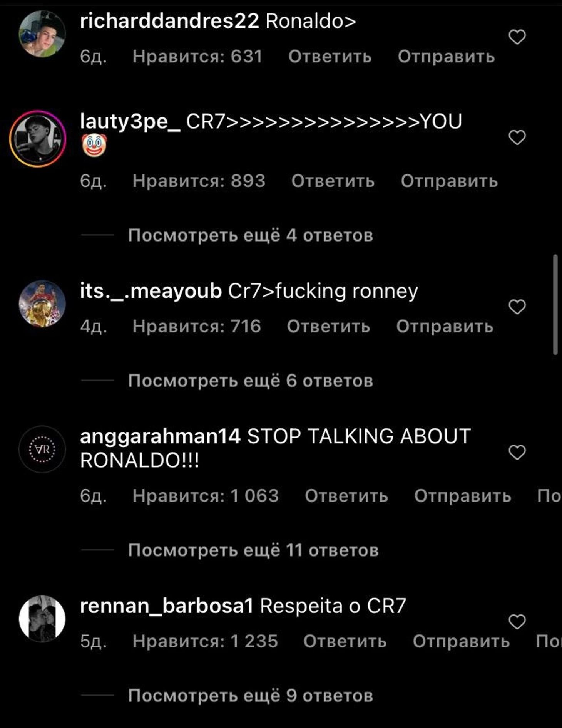This screenshot has height=728, width=562.
Task: Click Отправить under anggarahman14 comment
Action: click(x=463, y=496)
